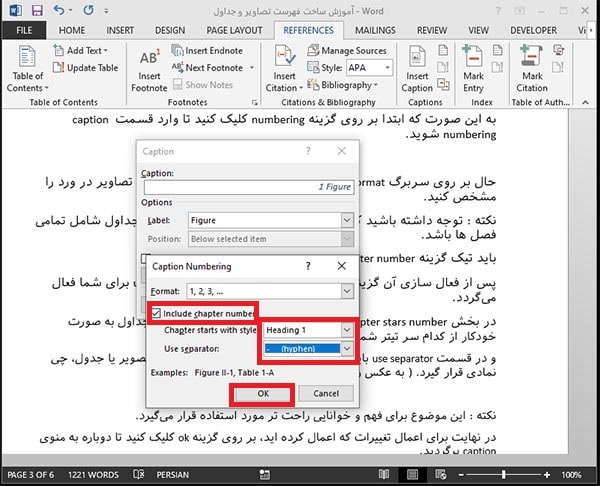Switch to the INSERT tab

point(120,30)
